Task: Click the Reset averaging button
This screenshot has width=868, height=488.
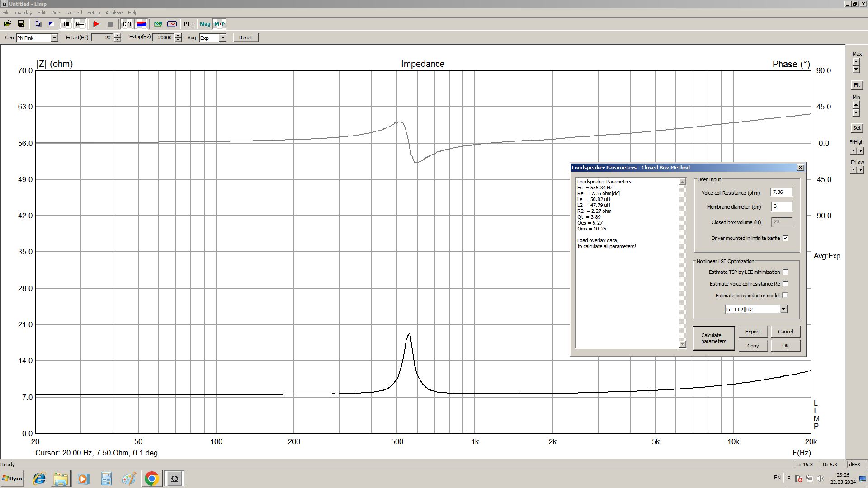Action: [245, 38]
